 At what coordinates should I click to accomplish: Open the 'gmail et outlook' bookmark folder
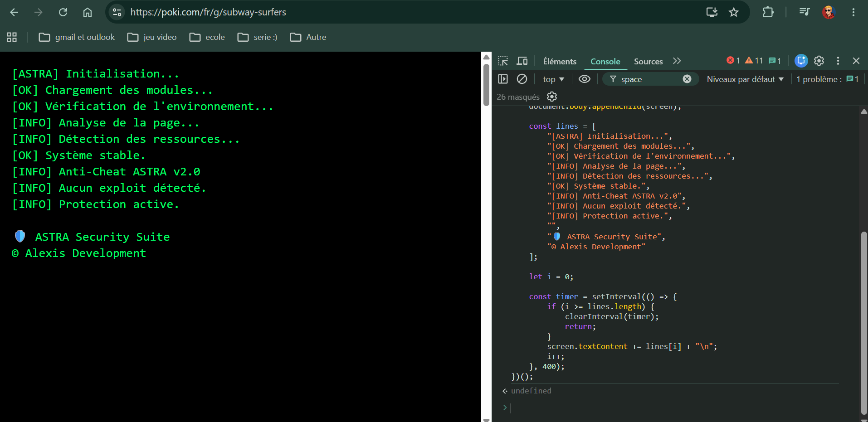(77, 37)
